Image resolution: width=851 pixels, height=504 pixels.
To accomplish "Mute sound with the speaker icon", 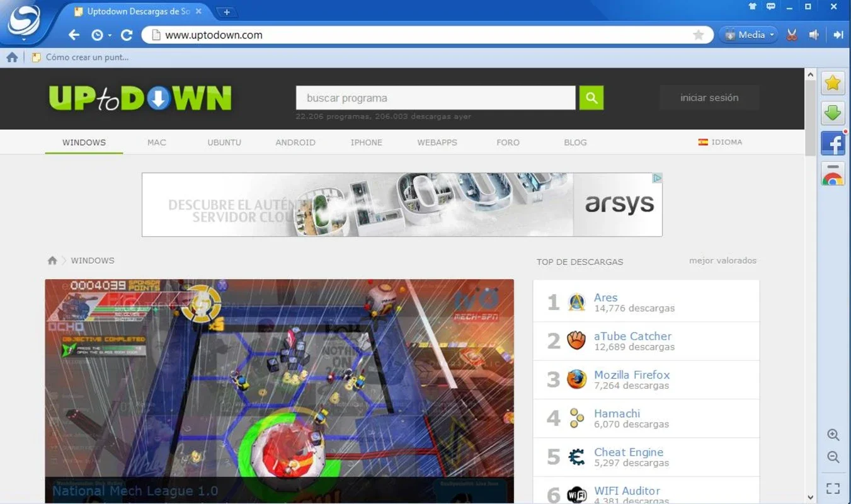I will [814, 35].
